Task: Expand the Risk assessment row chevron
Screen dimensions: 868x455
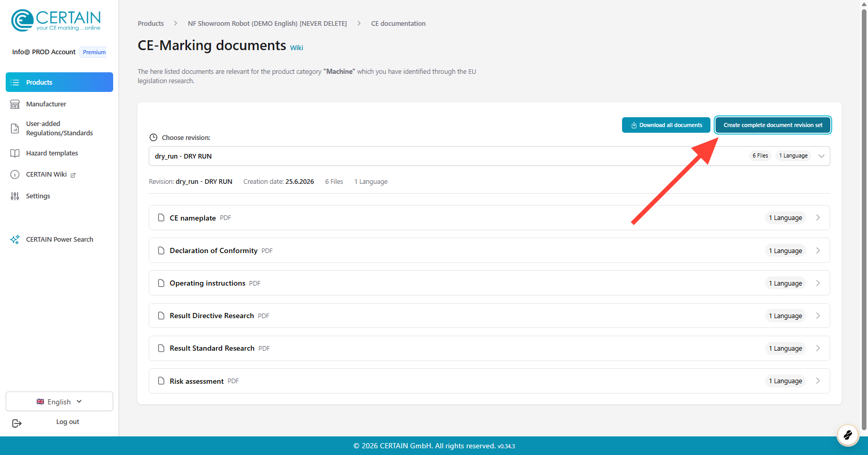Action: click(x=818, y=381)
